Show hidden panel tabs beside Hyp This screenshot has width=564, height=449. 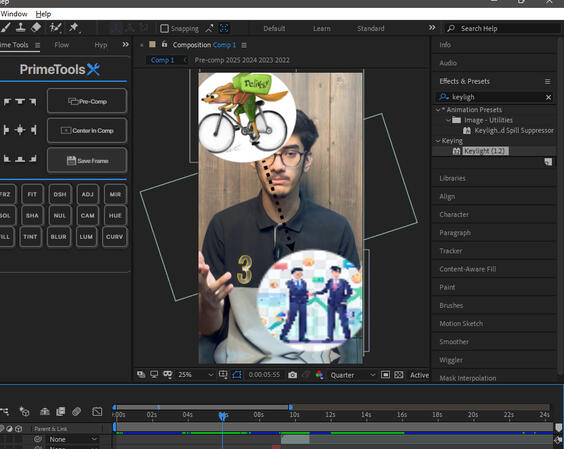coord(125,44)
